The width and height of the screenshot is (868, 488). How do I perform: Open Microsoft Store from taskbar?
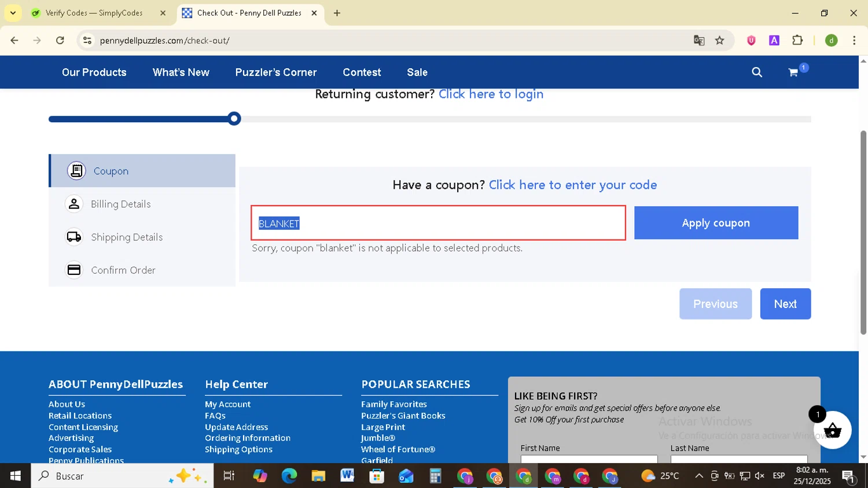pos(377,476)
